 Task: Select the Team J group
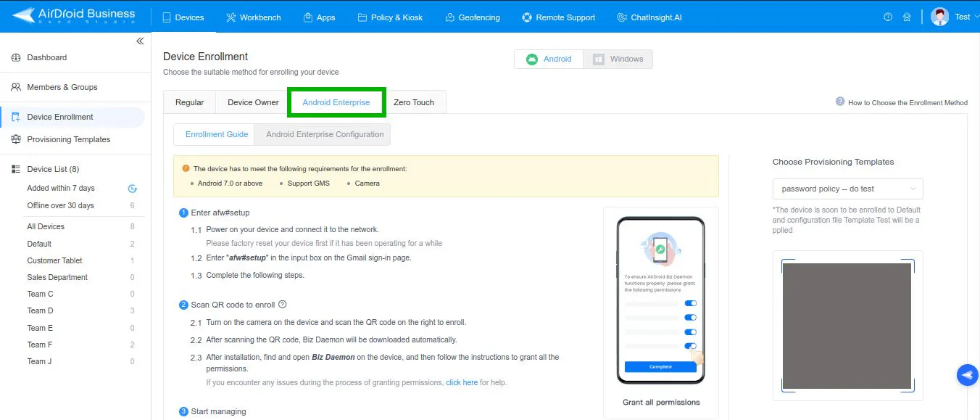pyautogui.click(x=40, y=361)
